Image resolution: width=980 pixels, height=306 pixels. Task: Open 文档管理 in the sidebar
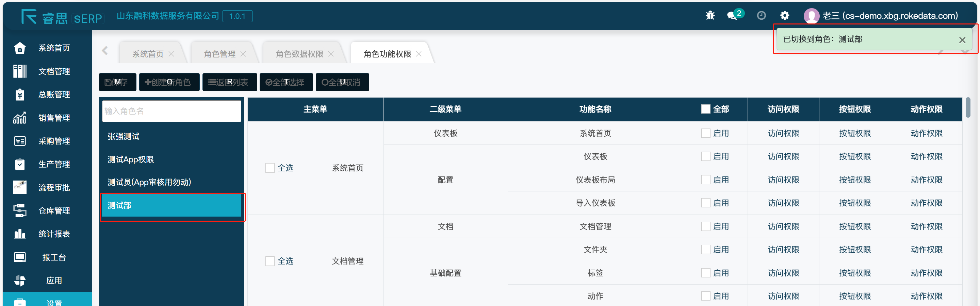tap(54, 71)
